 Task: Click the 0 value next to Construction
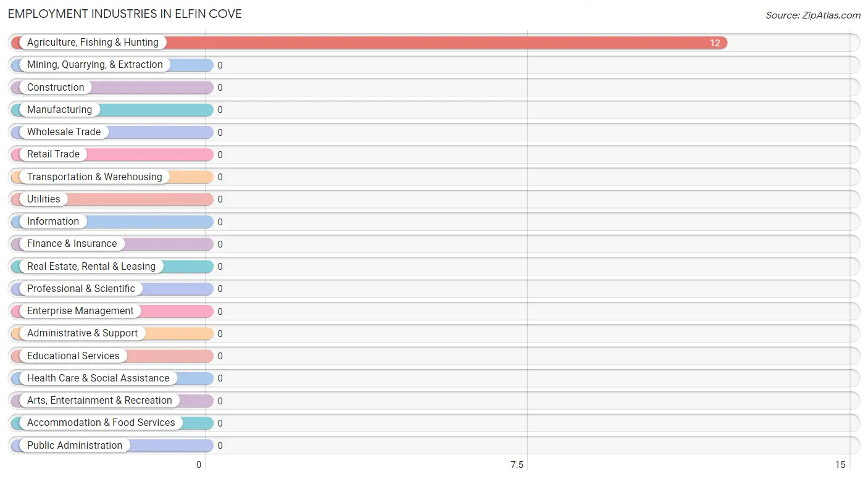[x=220, y=88]
